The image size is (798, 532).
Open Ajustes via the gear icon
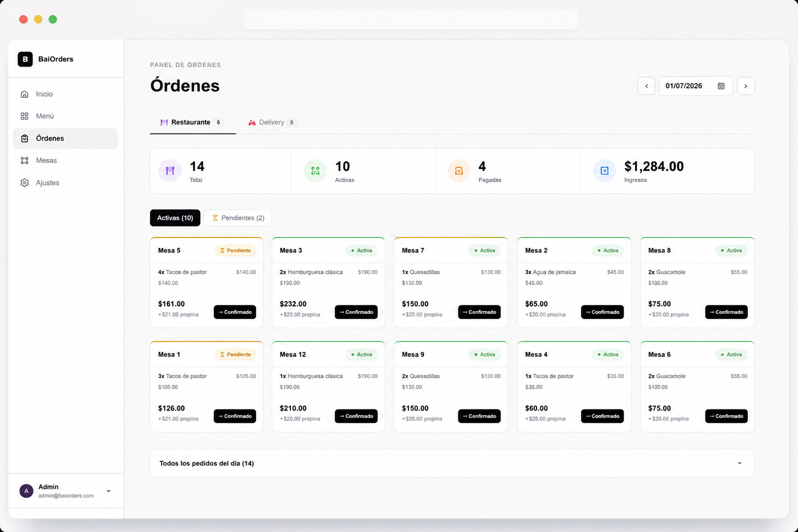point(24,183)
